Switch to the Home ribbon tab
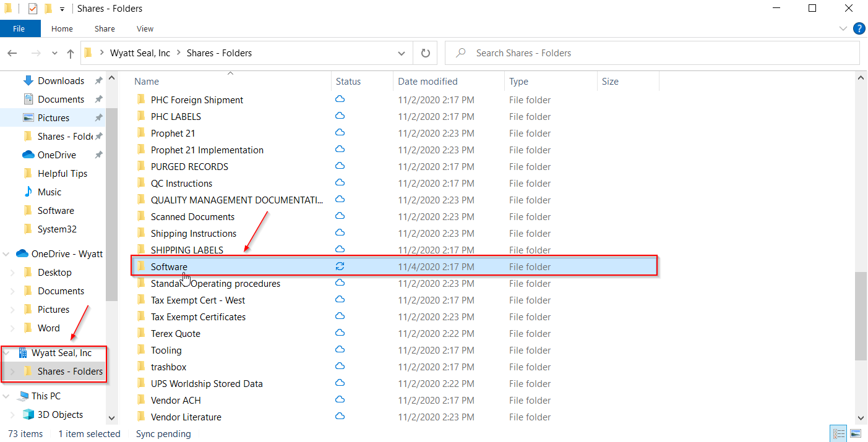The image size is (868, 442). 62,28
